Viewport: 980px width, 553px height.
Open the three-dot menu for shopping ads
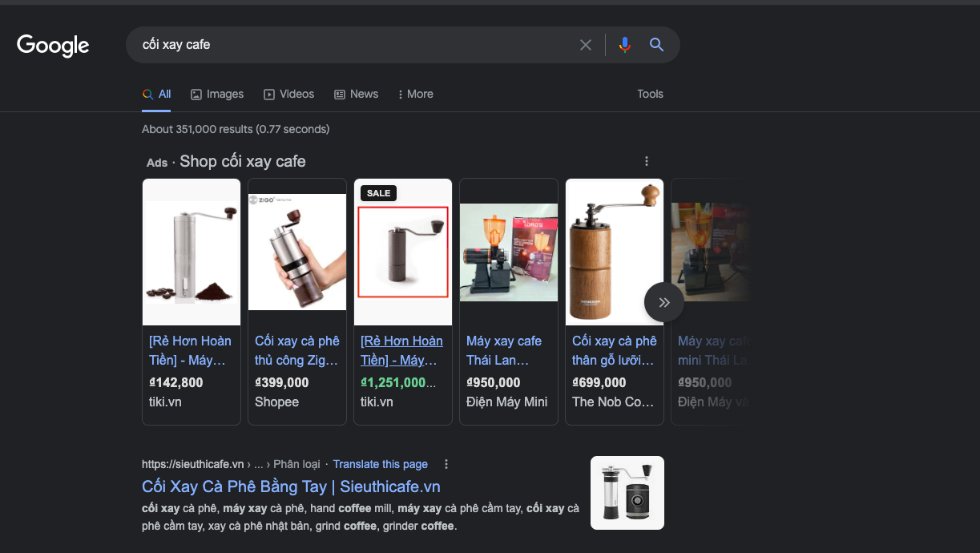click(647, 160)
